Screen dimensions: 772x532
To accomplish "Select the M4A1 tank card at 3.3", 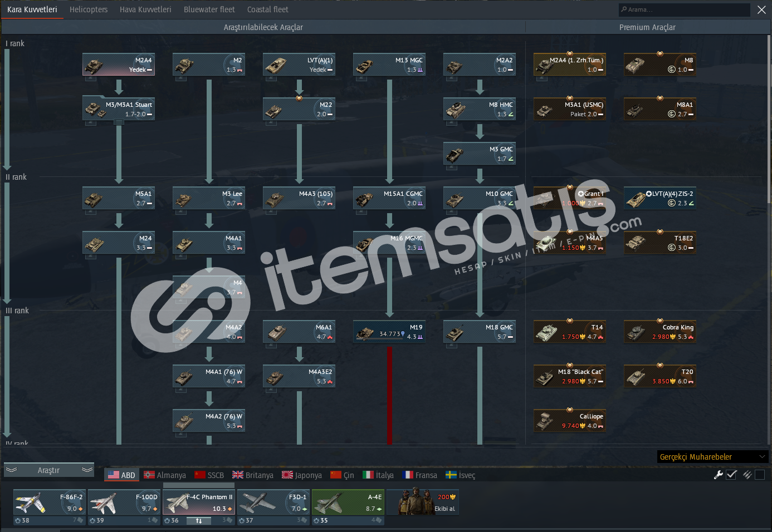I will 209,243.
